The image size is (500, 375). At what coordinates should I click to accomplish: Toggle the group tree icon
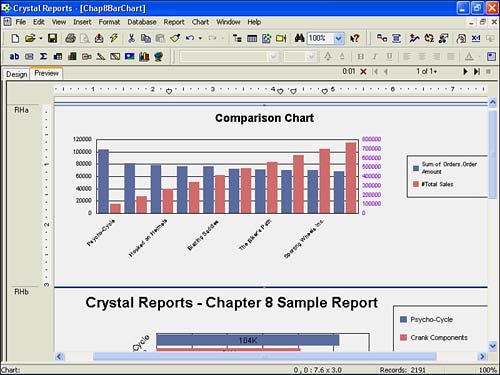point(237,38)
